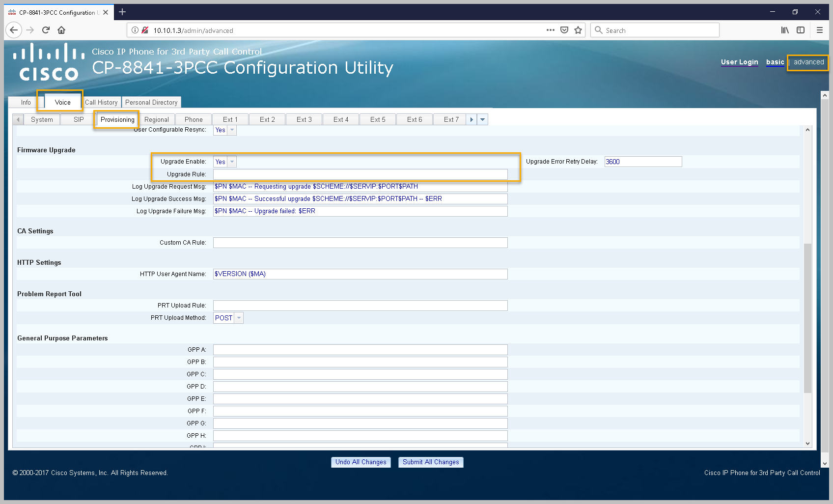The image size is (833, 504).
Task: Click the GPP B input field
Action: (360, 362)
